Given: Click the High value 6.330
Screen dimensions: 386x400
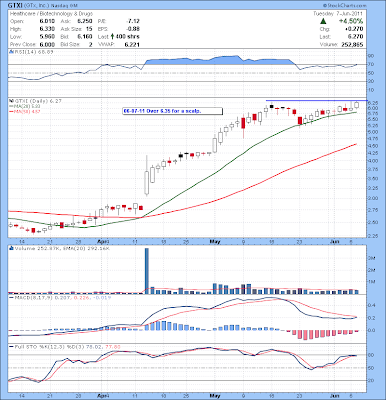Looking at the screenshot, I should (x=47, y=29).
